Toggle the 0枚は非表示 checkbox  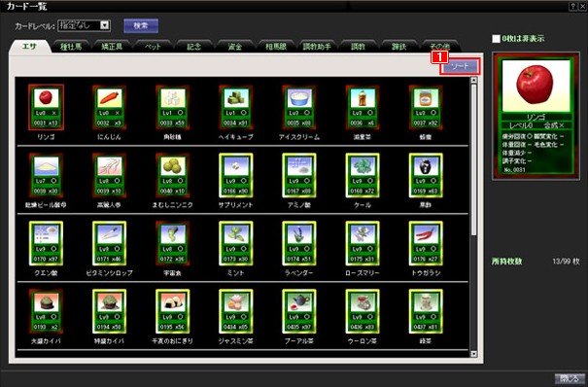(496, 39)
